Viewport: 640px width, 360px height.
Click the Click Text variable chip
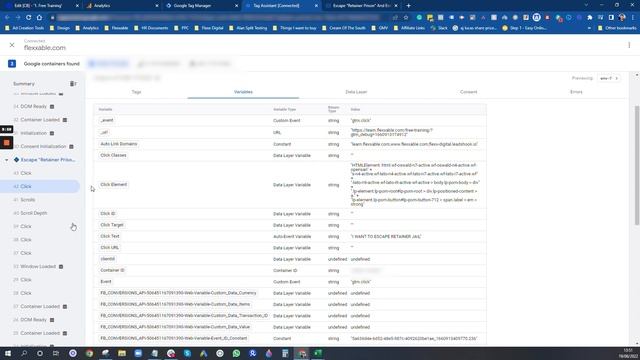point(110,236)
